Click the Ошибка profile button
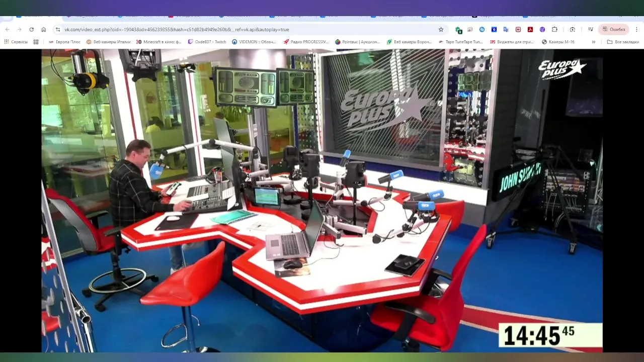Viewport: 644px width, 362px height. coord(613,30)
